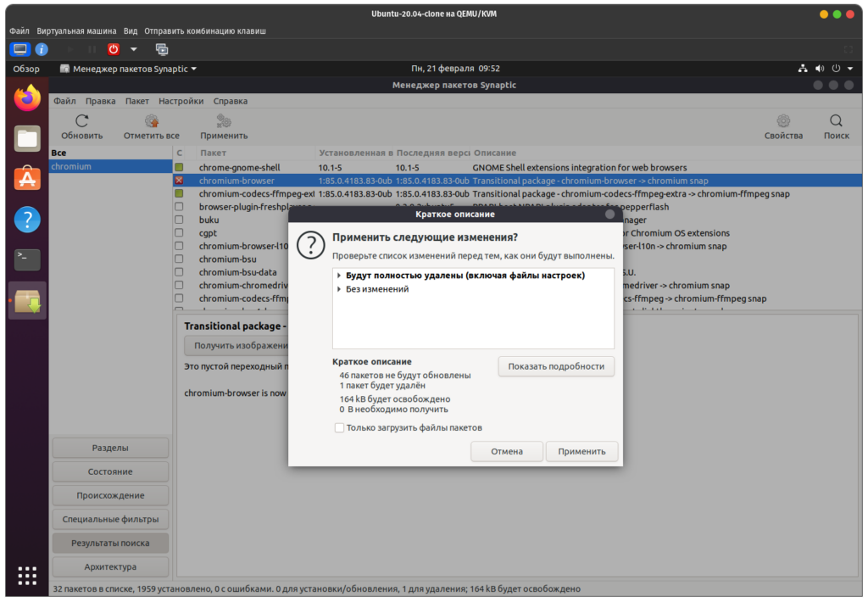The height and width of the screenshot is (602, 868).
Task: Click 'Показать подробности' button
Action: pyautogui.click(x=555, y=366)
